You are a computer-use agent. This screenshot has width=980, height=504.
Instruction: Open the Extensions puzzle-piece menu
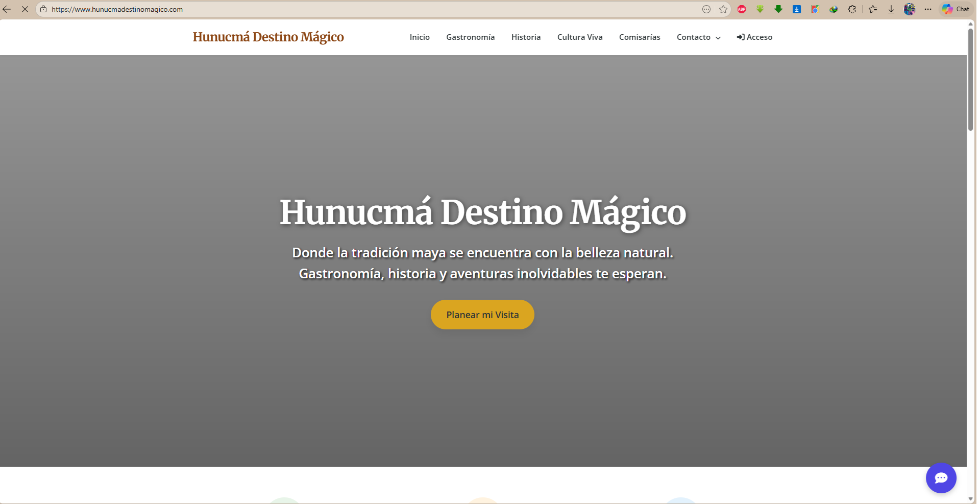click(852, 9)
